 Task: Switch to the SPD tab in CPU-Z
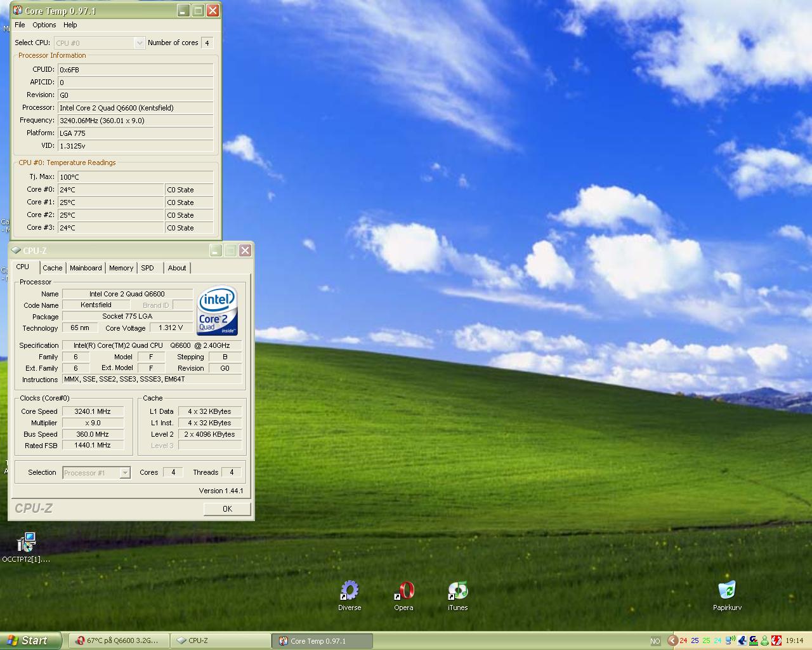coord(148,268)
